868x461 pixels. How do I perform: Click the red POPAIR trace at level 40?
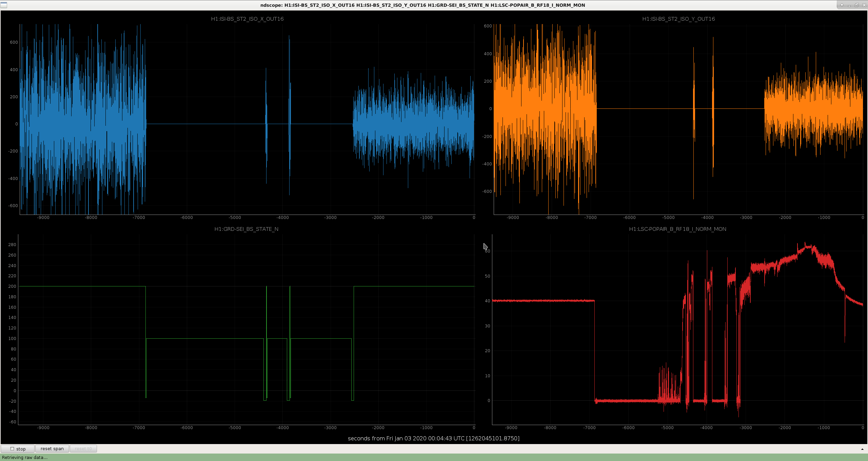(x=542, y=301)
